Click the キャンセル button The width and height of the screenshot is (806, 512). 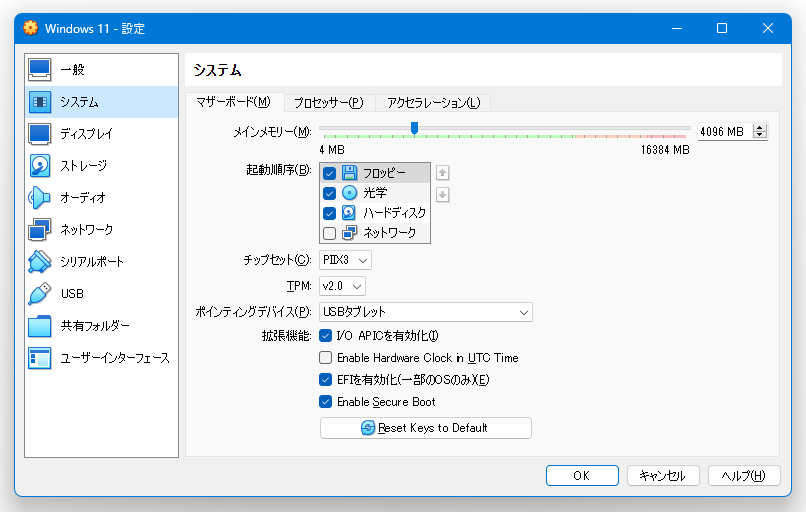pos(663,476)
